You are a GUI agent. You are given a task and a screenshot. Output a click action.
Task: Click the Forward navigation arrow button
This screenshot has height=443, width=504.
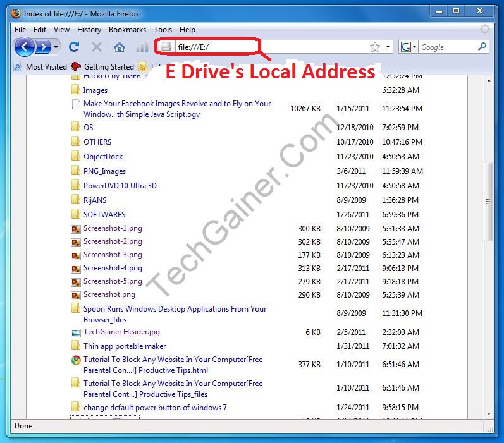coord(42,47)
